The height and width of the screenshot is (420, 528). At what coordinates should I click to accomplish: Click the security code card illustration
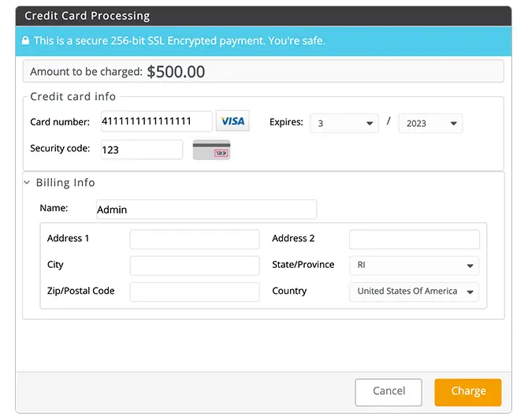coord(211,150)
